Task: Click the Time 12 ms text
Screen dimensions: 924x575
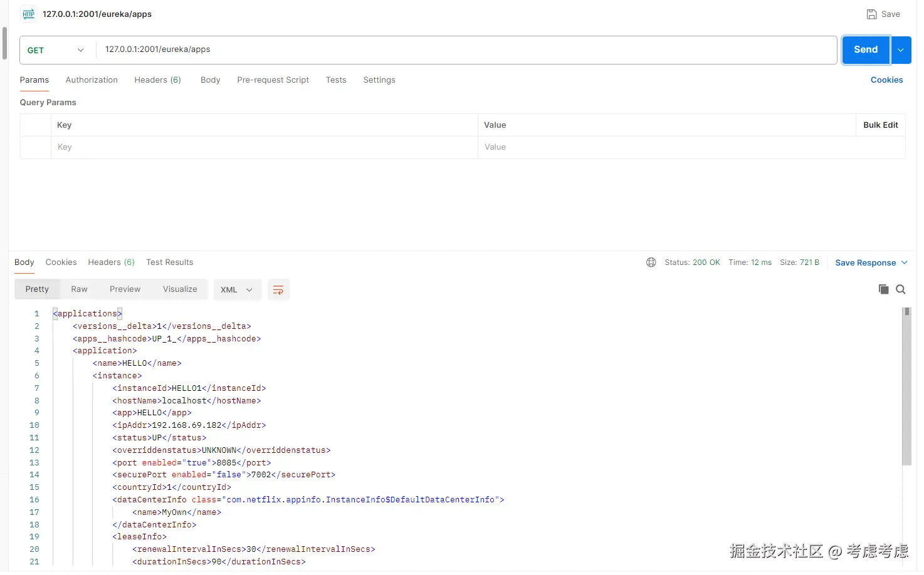Action: [750, 262]
